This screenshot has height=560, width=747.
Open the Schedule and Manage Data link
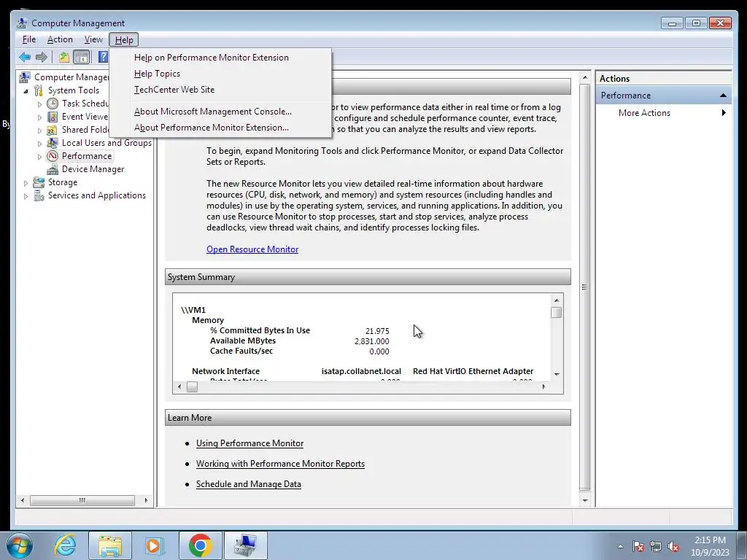249,484
